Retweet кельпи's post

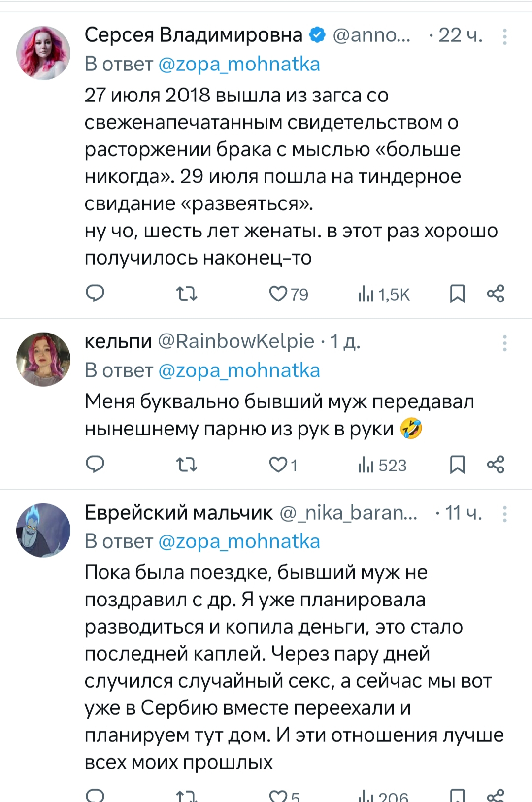click(x=187, y=465)
